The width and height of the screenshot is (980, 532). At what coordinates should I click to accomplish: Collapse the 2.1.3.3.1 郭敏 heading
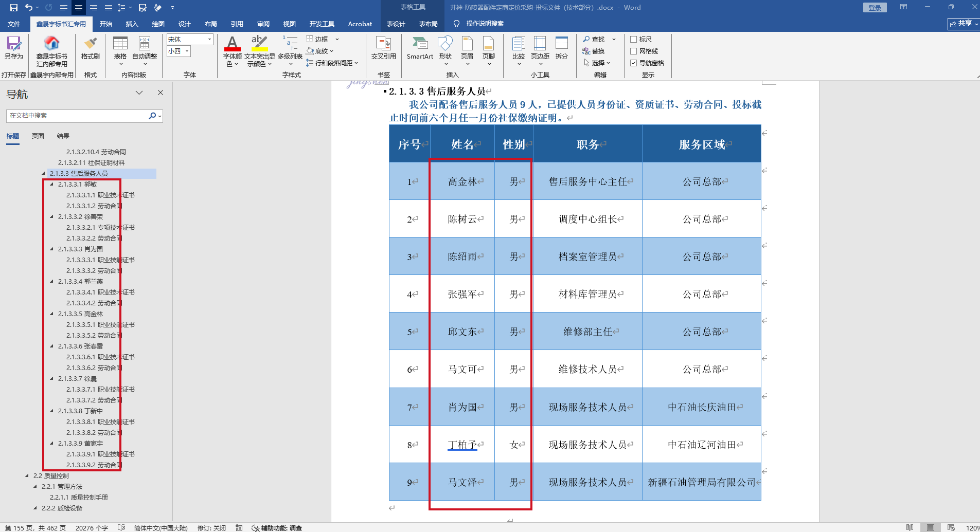tap(52, 184)
